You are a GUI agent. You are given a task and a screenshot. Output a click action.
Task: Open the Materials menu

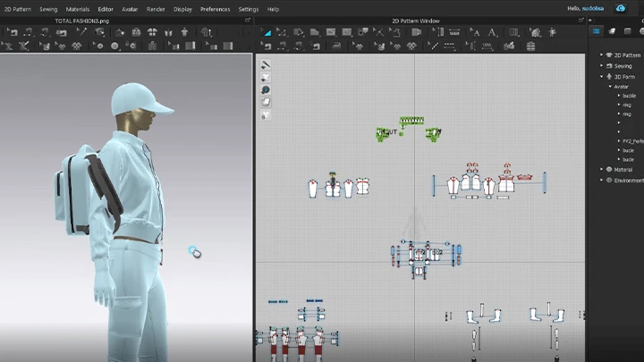pyautogui.click(x=78, y=9)
